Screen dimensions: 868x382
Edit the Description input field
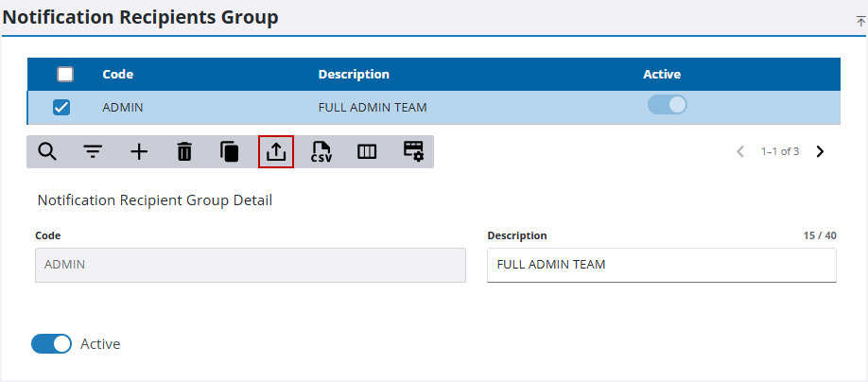point(662,265)
